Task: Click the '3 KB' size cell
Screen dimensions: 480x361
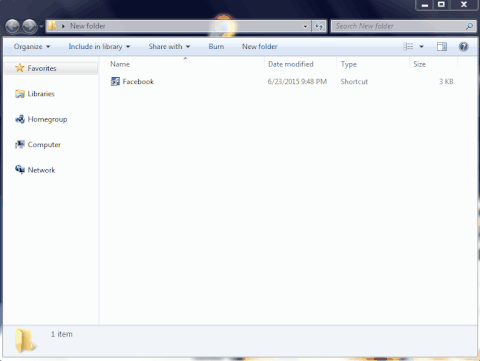Action: tap(446, 82)
